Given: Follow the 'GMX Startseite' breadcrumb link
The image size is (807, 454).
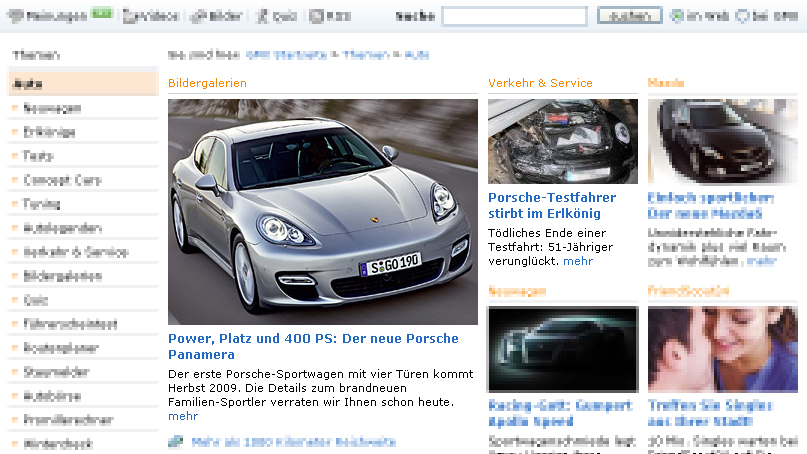Looking at the screenshot, I should tap(286, 55).
